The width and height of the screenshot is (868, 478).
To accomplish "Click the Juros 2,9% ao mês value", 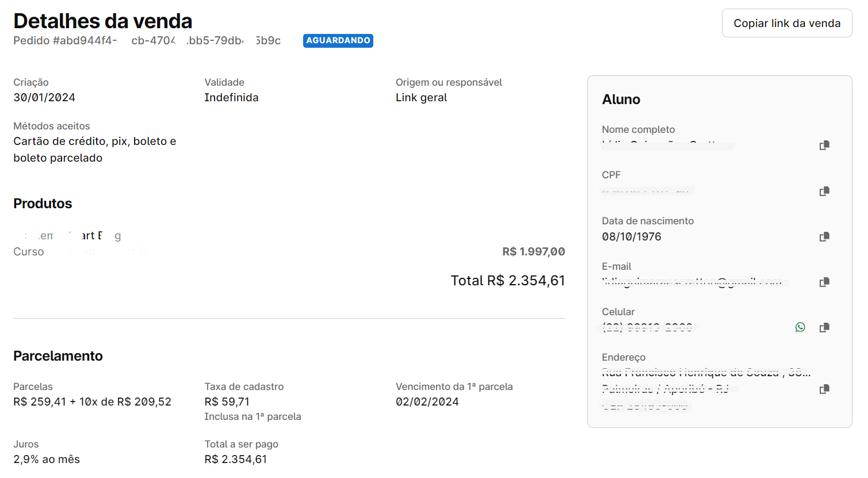I will [x=47, y=460].
